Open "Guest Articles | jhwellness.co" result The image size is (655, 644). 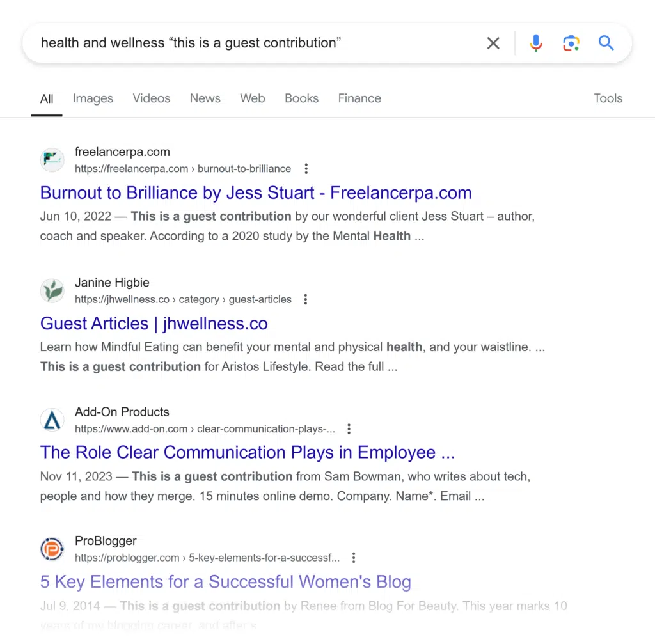(154, 324)
